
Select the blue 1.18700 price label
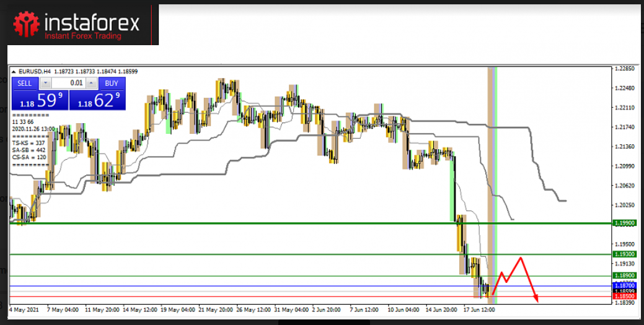pos(624,285)
